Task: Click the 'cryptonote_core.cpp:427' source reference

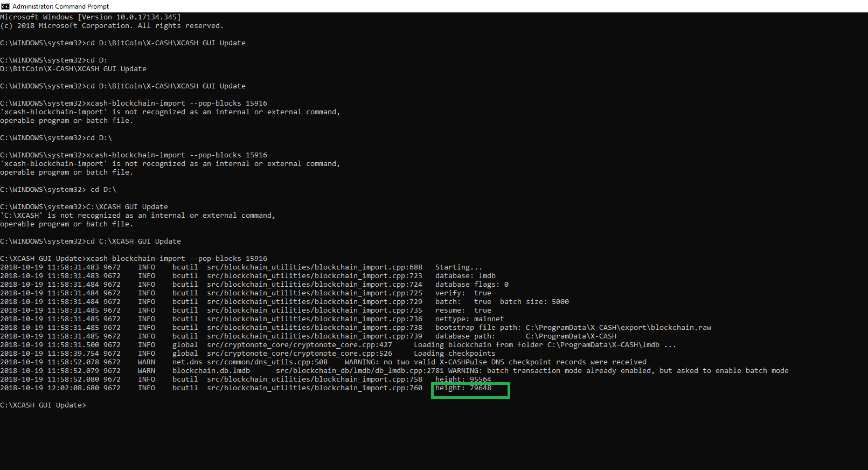Action: (x=300, y=345)
